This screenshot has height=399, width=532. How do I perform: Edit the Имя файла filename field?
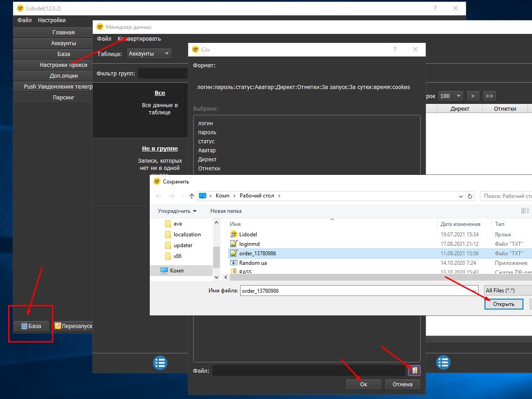click(x=359, y=291)
